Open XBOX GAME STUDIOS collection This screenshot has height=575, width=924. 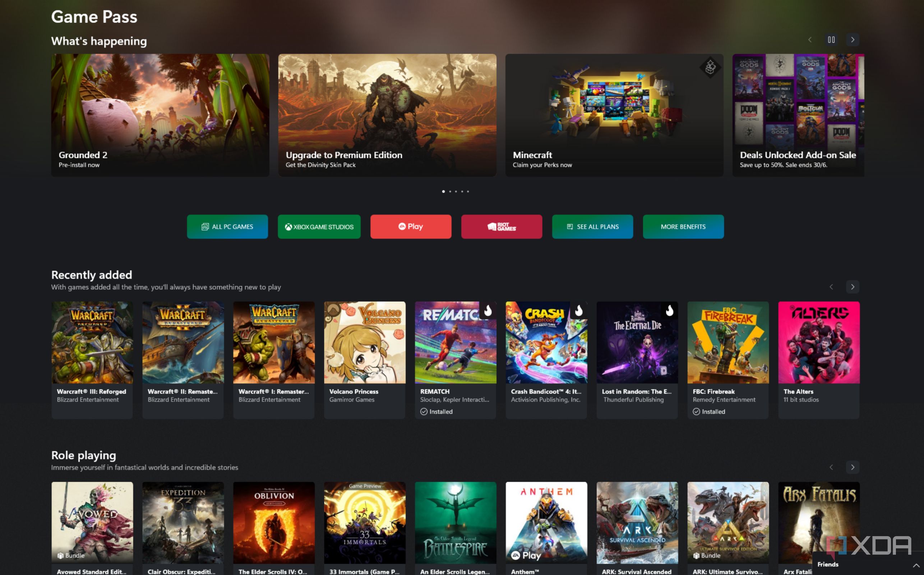[319, 227]
